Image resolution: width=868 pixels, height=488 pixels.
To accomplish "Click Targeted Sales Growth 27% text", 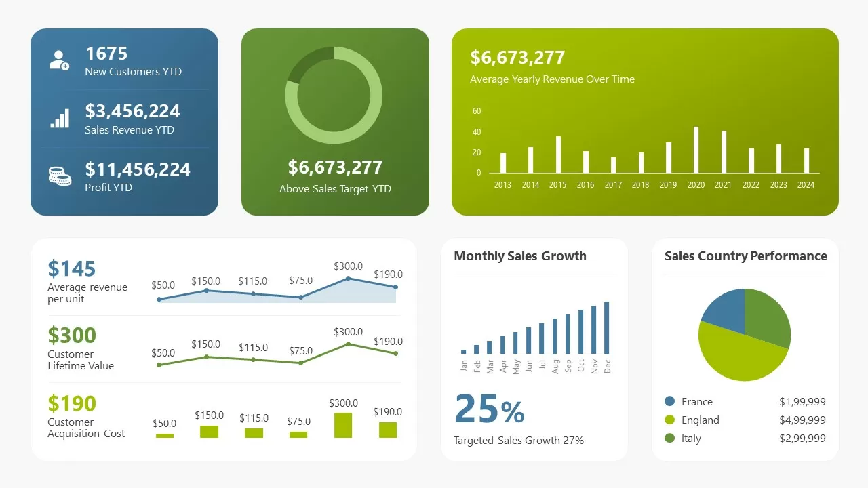I will coord(519,441).
